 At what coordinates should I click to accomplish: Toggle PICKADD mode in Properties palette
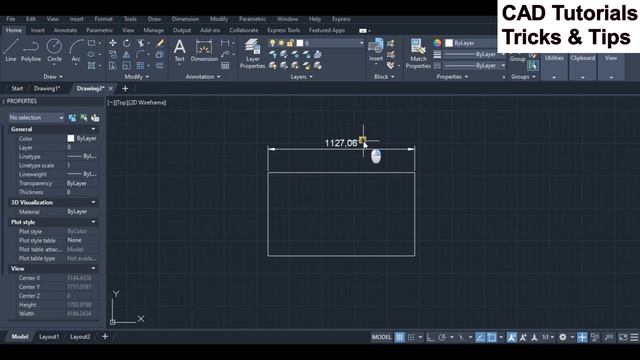click(72, 118)
